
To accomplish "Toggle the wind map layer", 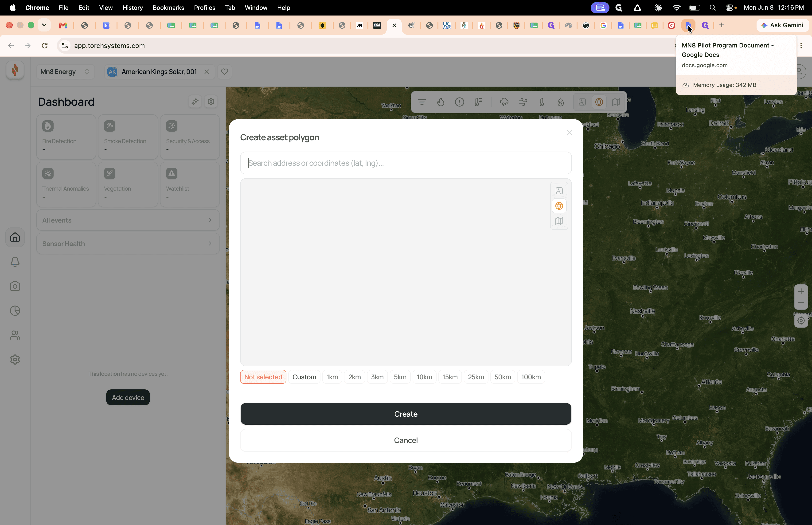I will tap(523, 102).
